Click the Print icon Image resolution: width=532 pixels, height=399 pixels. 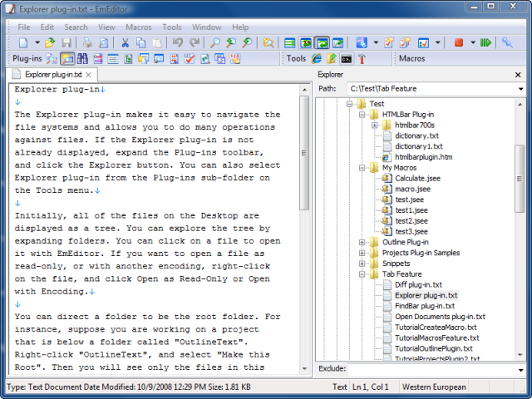(87, 42)
